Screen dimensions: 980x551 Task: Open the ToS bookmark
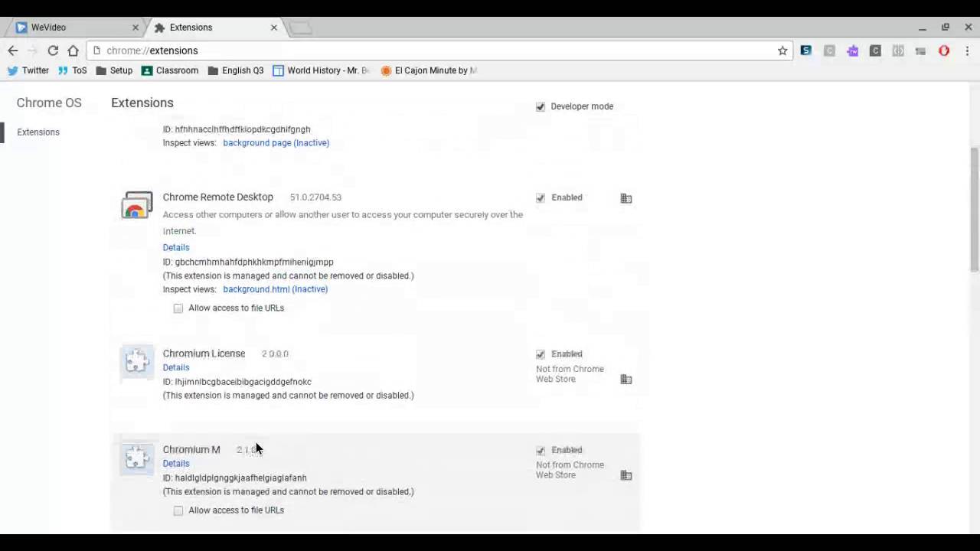point(73,70)
